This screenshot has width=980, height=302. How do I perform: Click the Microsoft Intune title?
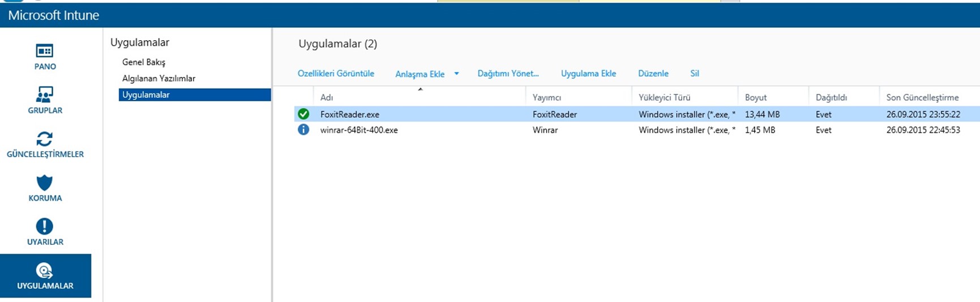(54, 15)
